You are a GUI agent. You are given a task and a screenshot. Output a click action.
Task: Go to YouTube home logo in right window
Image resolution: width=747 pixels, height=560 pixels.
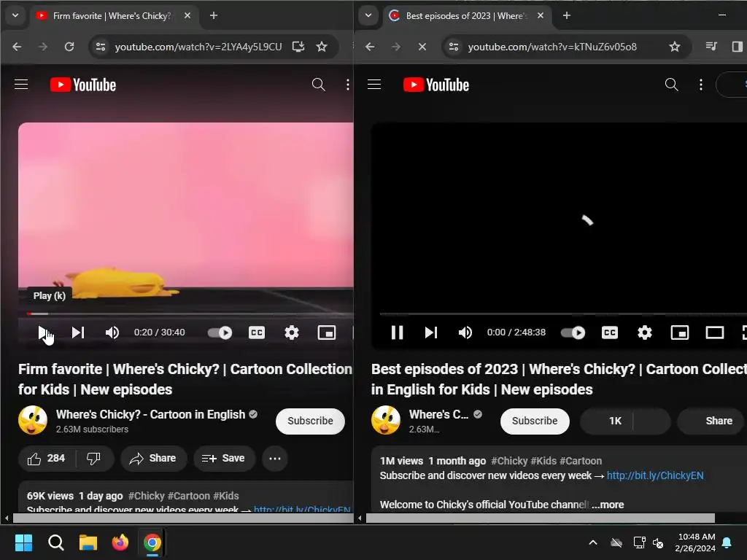tap(436, 85)
